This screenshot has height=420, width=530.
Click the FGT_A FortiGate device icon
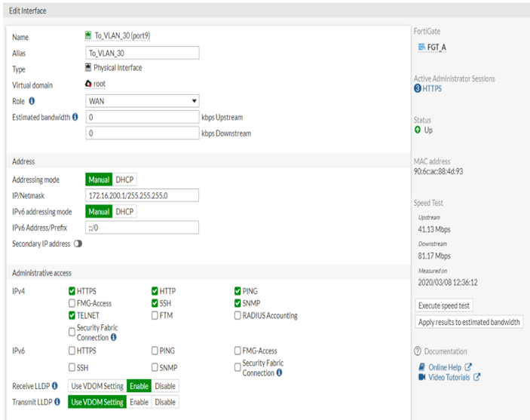421,47
